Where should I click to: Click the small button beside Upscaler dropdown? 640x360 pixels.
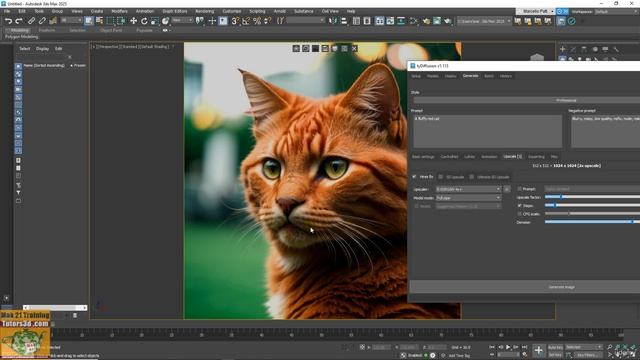click(507, 189)
